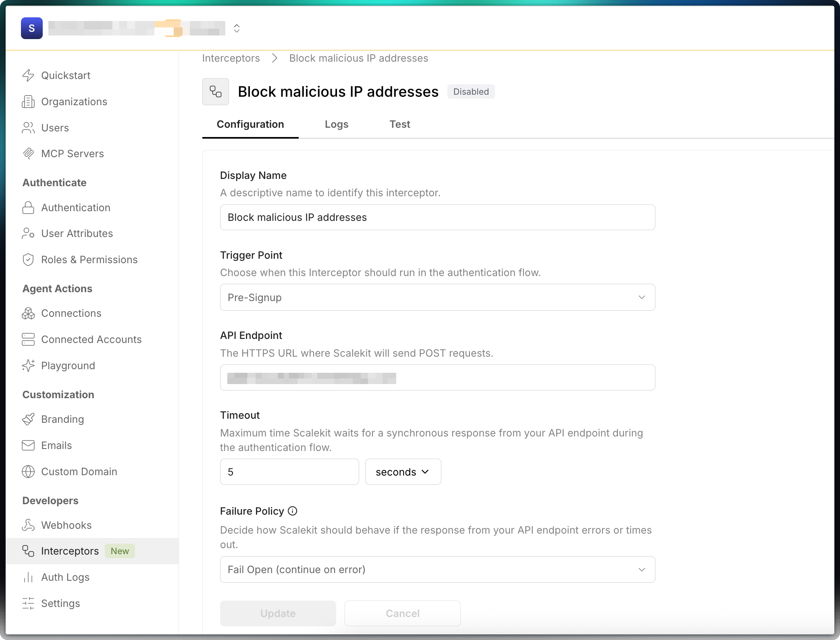Select the Custom Domain menu entry
Viewport: 840px width, 640px height.
point(79,472)
